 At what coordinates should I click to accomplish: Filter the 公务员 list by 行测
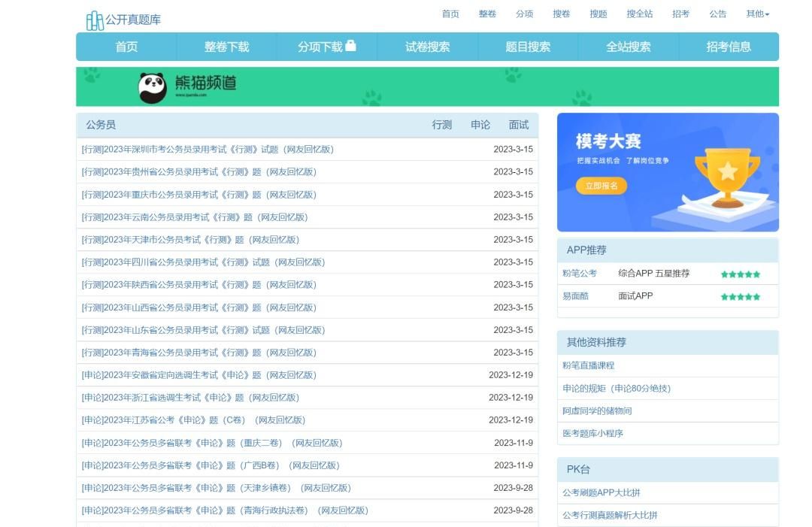(x=442, y=125)
